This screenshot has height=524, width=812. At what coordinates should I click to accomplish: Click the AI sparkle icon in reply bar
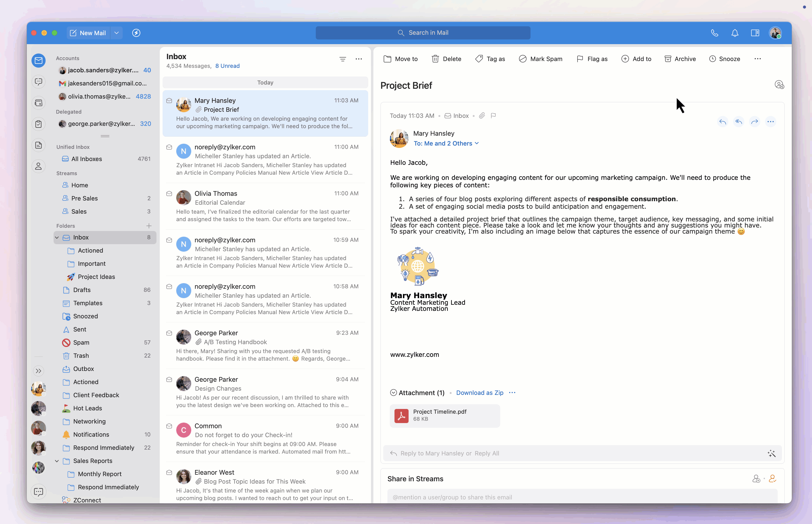click(x=772, y=453)
